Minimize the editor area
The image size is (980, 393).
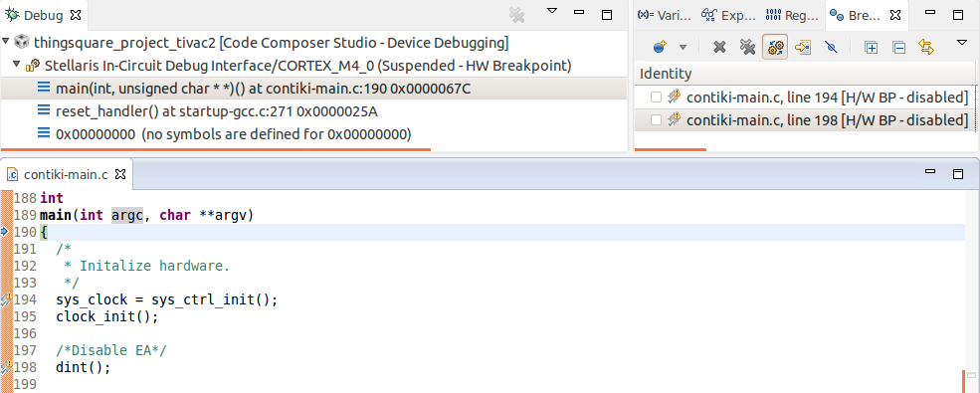point(930,171)
